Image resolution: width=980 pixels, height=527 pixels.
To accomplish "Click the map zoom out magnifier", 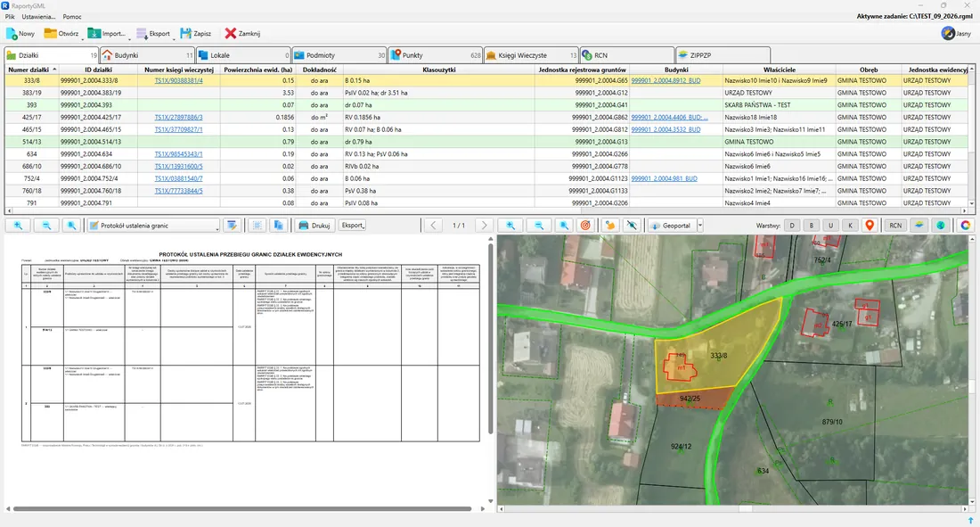I will (539, 226).
